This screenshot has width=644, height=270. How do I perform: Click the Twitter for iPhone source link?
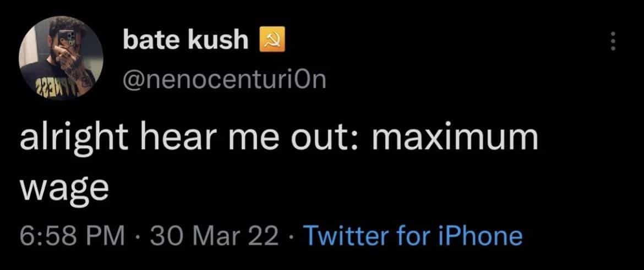point(412,236)
